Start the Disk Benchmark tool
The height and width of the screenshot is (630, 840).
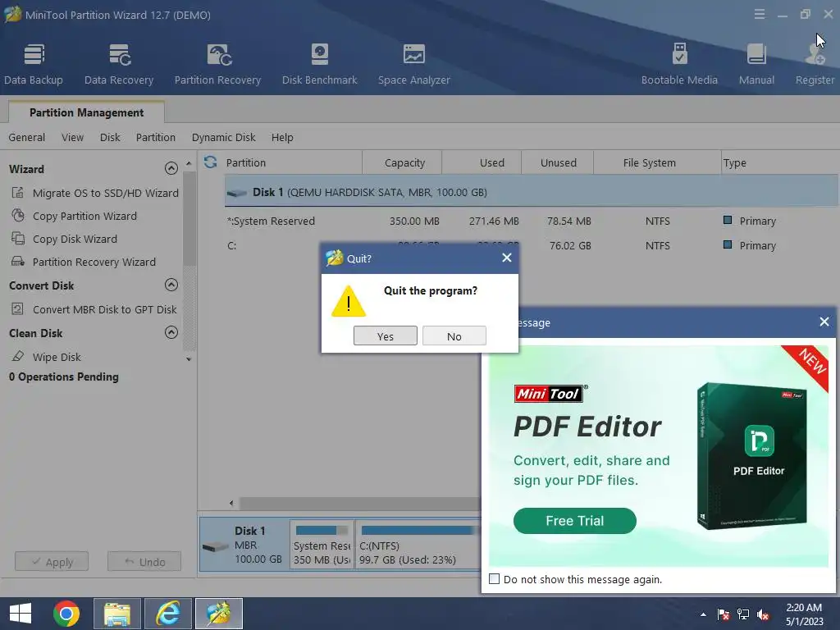[x=319, y=64]
